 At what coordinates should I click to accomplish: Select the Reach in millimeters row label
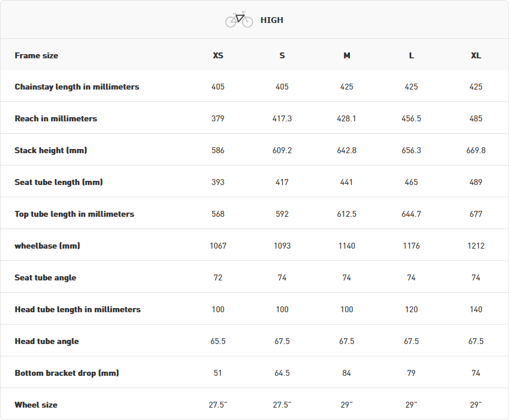tap(56, 118)
